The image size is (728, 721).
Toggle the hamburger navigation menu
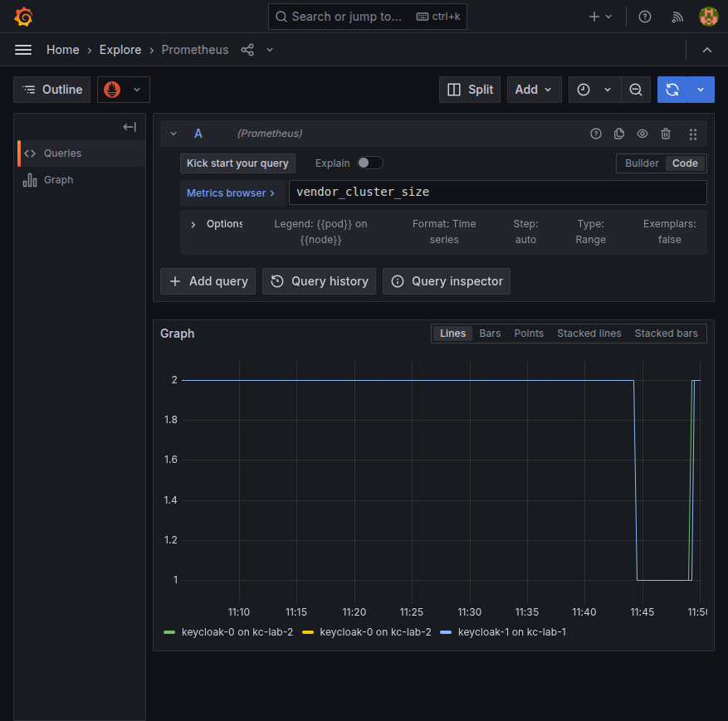coord(23,50)
